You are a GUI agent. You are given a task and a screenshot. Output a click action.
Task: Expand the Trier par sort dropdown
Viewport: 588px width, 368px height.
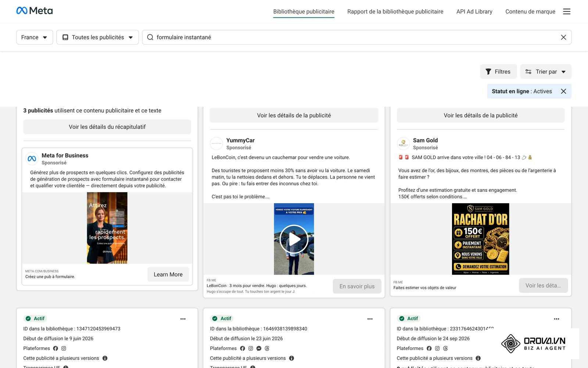pyautogui.click(x=546, y=72)
